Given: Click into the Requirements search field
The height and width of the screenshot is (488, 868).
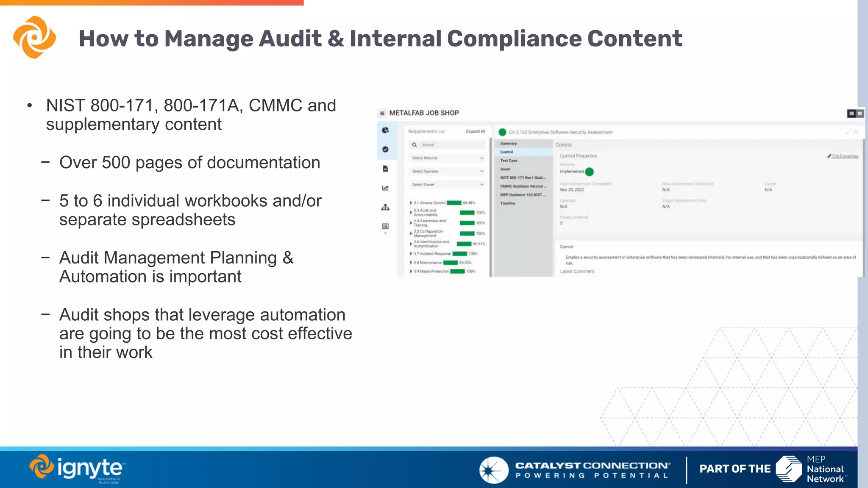Looking at the screenshot, I should 448,145.
